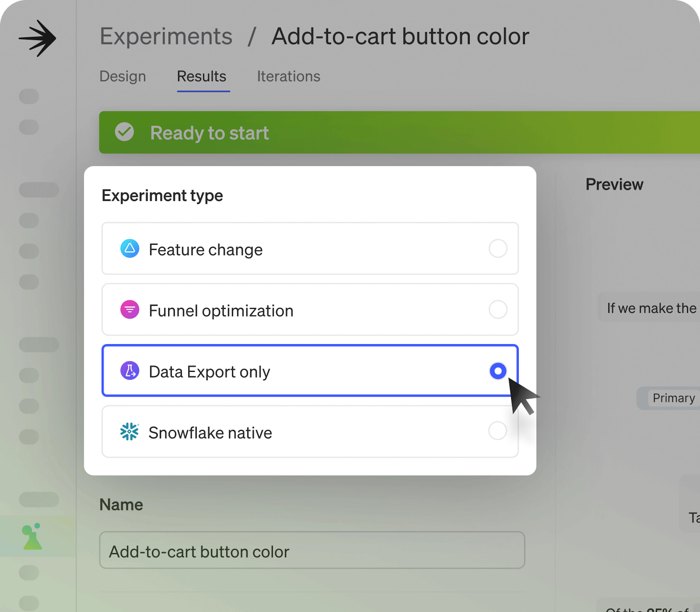Click the checkmark icon in the green banner
The height and width of the screenshot is (612, 700).
coord(124,132)
